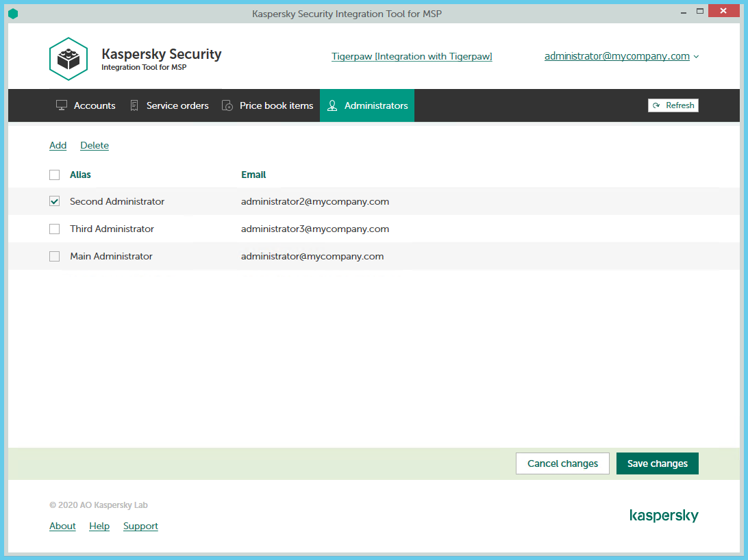Tick the Main Administrator checkbox
This screenshot has width=748, height=560.
(x=55, y=257)
